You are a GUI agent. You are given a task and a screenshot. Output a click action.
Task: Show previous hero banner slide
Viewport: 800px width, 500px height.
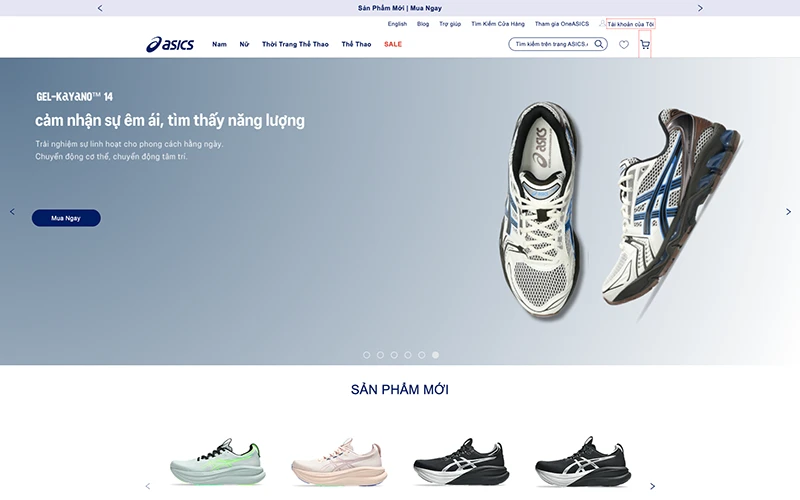[x=12, y=212]
